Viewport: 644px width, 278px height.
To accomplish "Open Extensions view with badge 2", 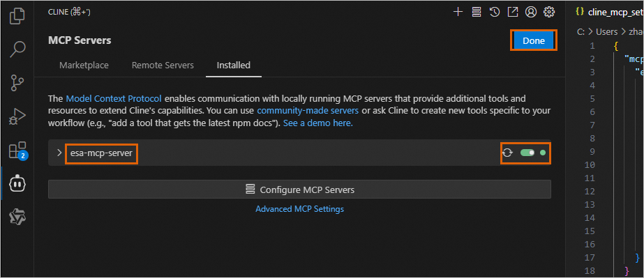I will [17, 150].
